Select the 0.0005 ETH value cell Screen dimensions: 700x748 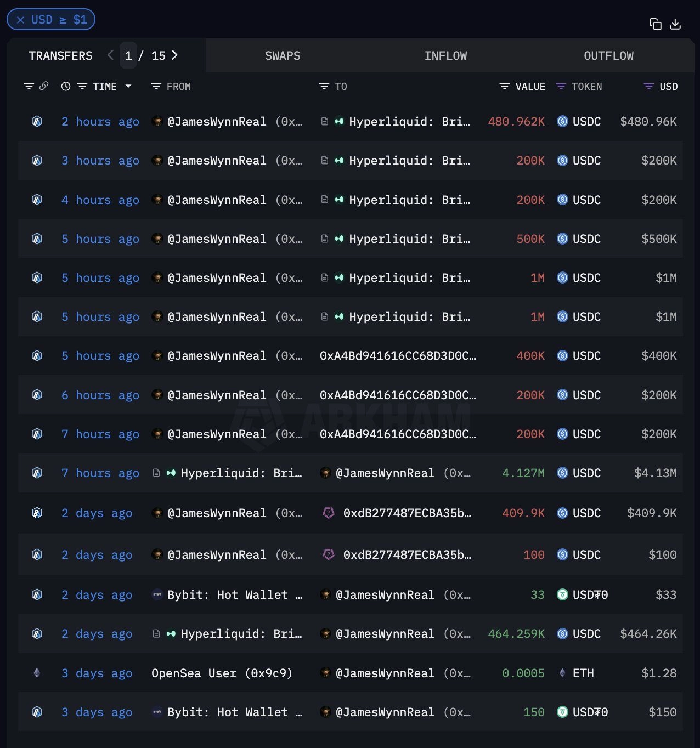[x=523, y=673]
